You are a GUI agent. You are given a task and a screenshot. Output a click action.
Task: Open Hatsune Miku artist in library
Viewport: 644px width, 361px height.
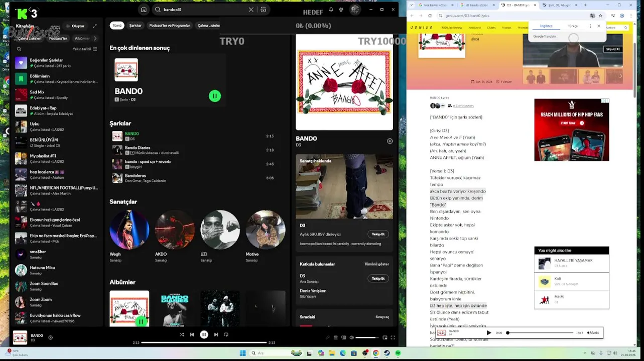click(x=56, y=270)
